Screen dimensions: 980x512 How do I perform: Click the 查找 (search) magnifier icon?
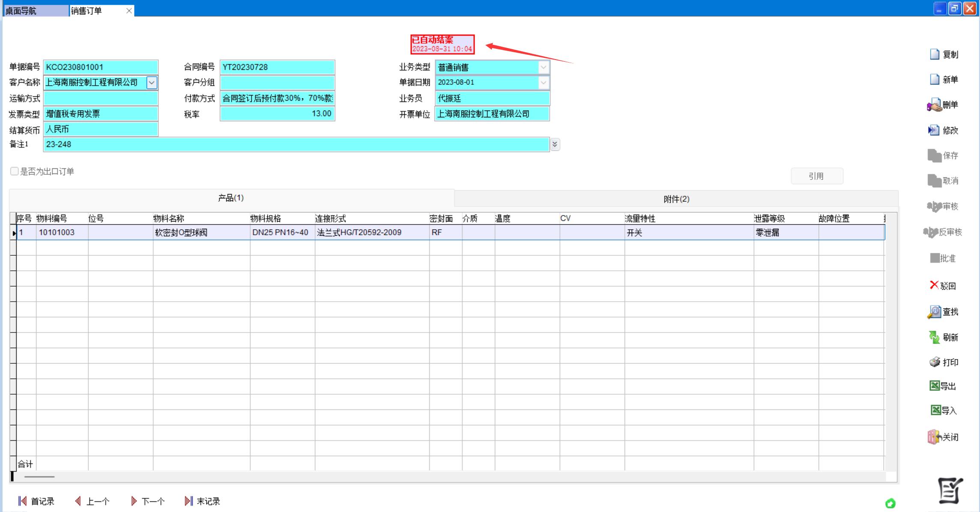tap(934, 312)
